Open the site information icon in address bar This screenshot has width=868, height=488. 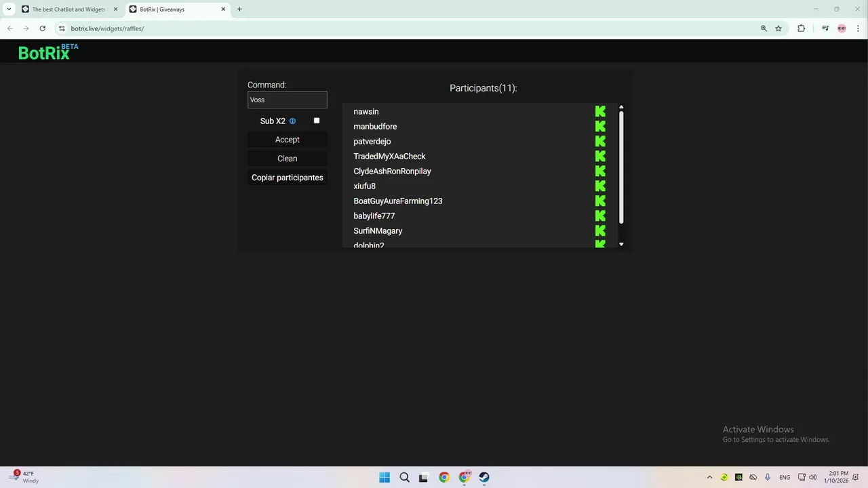[62, 28]
